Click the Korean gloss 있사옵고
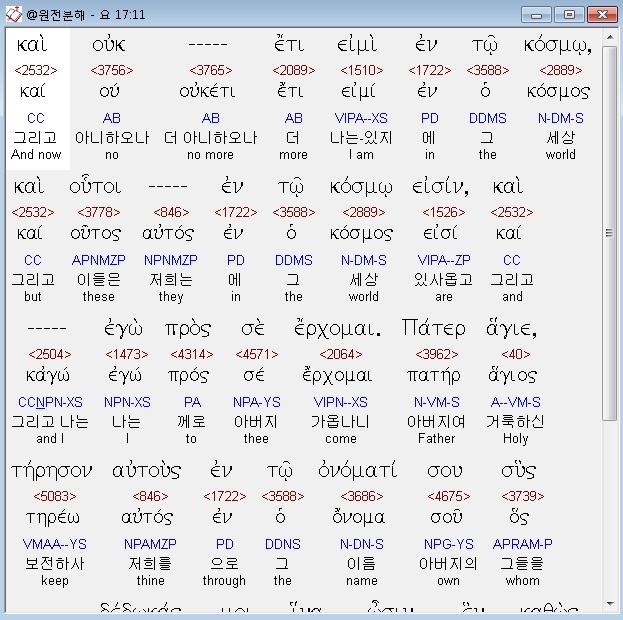This screenshot has width=623, height=620. coord(443,280)
